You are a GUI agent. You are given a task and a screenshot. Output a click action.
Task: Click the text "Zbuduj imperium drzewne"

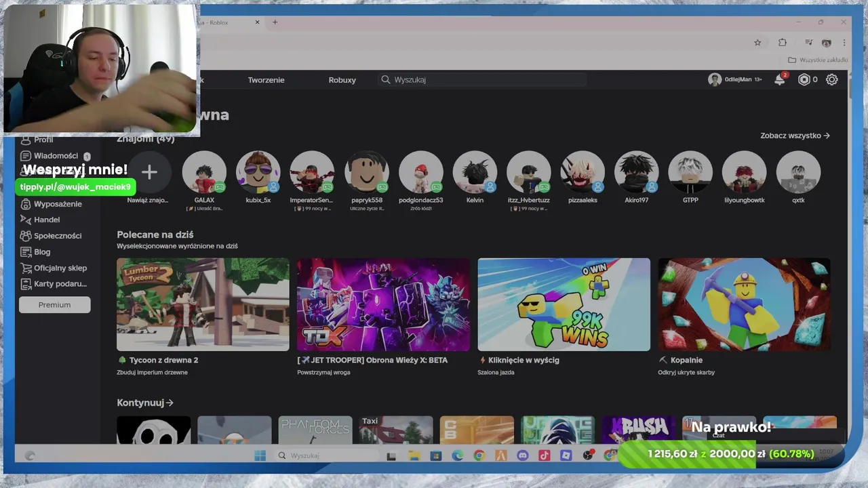click(x=153, y=372)
